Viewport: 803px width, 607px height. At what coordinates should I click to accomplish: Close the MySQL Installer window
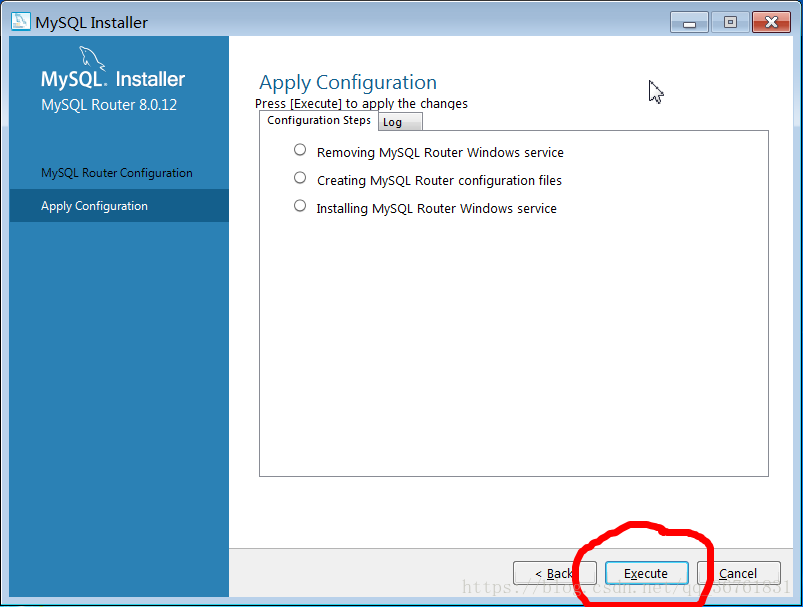pos(771,23)
